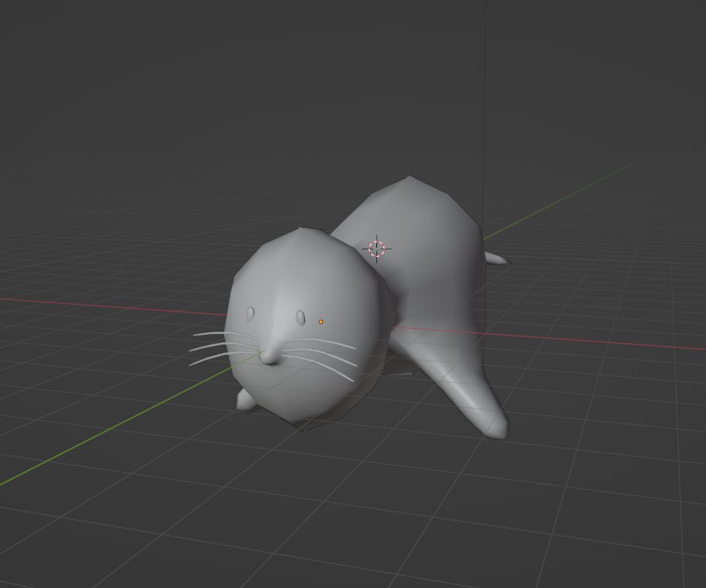The height and width of the screenshot is (588, 706).
Task: Select the mouse model's nose
Action: click(x=271, y=354)
